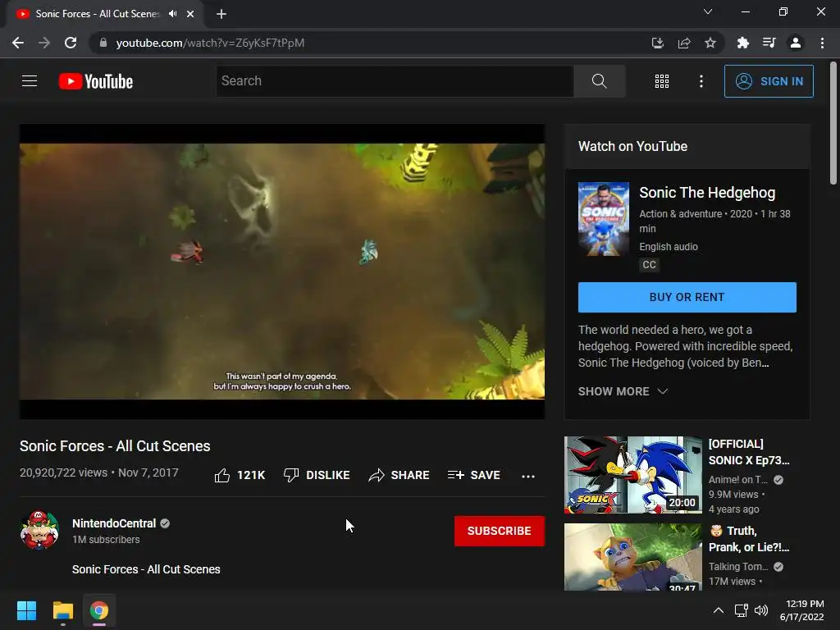Screen dimensions: 840x630
Task: Click the Dislike thumbs down icon
Action: pyautogui.click(x=291, y=475)
